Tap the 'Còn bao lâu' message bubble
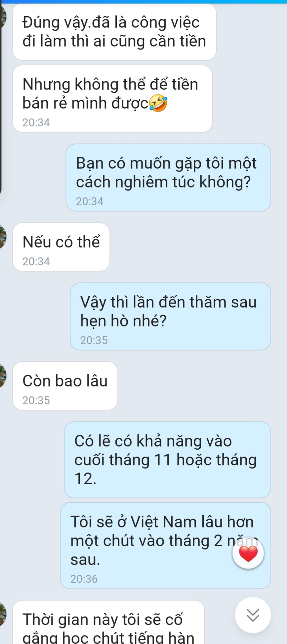 [65, 386]
